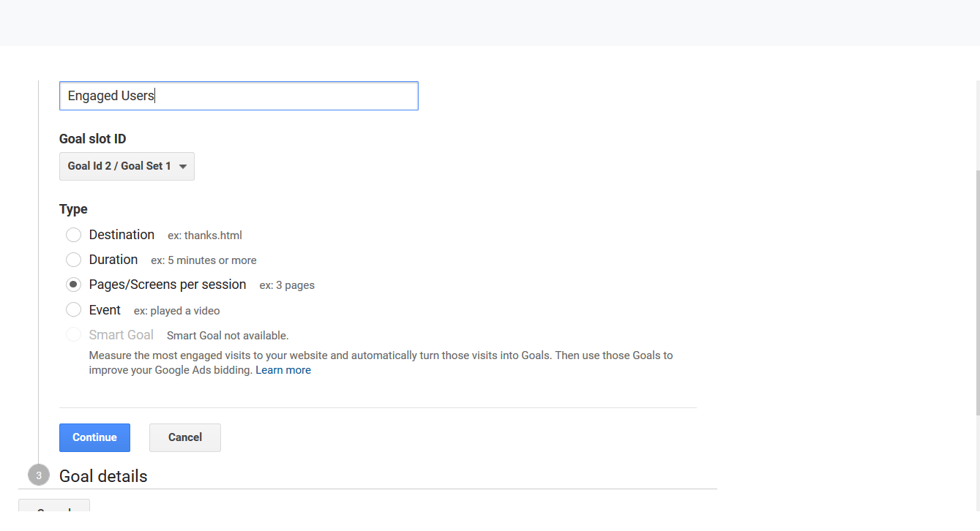Click the Type section label
980x531 pixels.
click(x=72, y=208)
